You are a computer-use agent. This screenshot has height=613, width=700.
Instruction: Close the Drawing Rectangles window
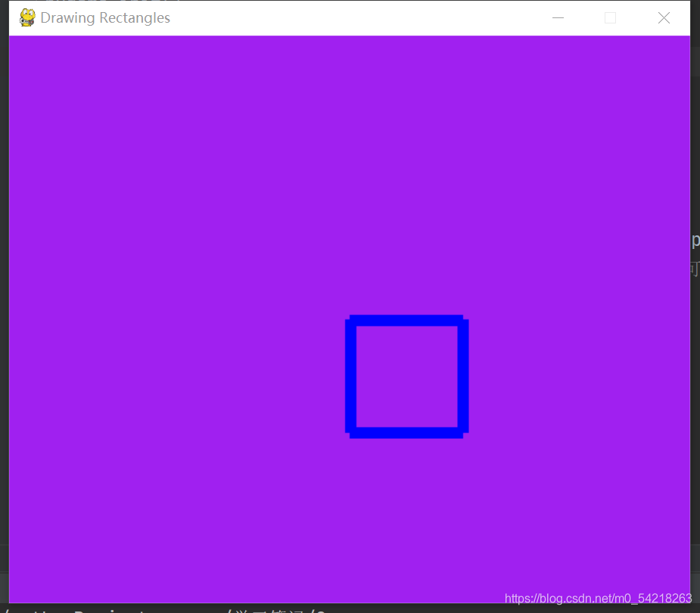[664, 18]
